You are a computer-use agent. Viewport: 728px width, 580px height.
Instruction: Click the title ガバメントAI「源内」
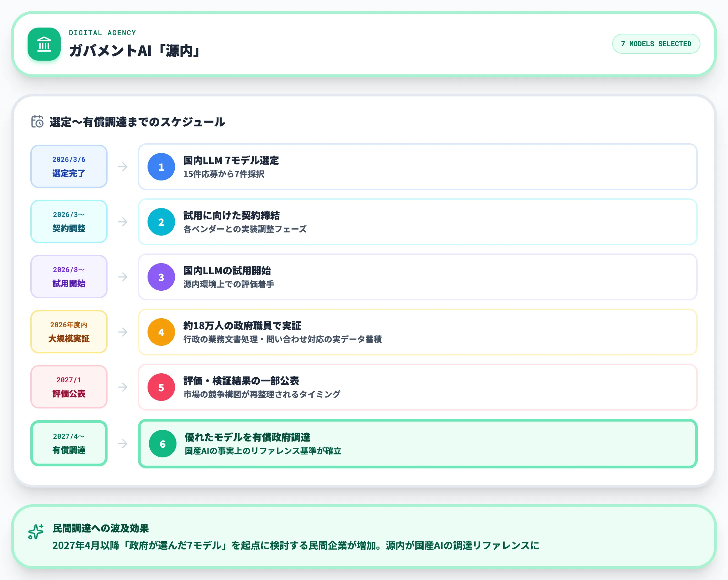pyautogui.click(x=135, y=51)
